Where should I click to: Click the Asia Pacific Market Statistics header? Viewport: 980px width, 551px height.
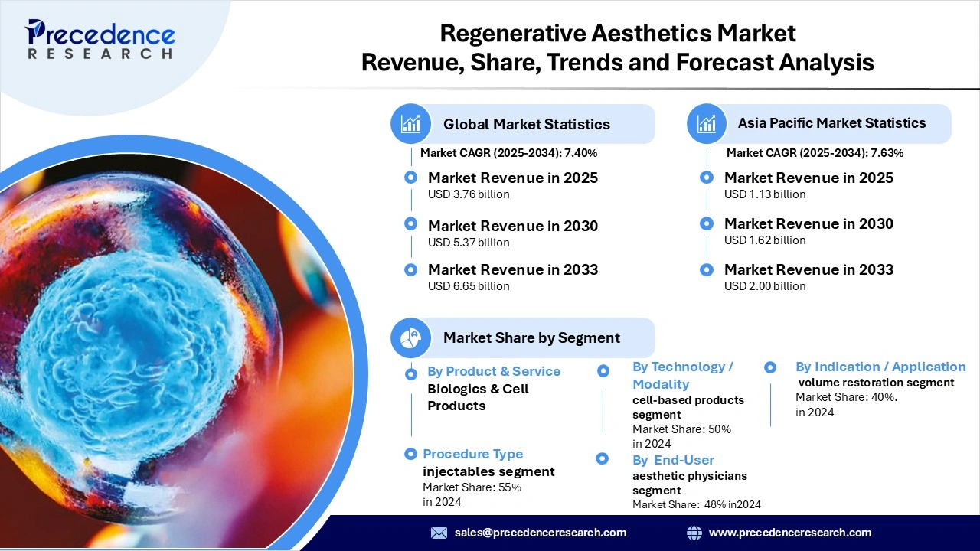831,123
